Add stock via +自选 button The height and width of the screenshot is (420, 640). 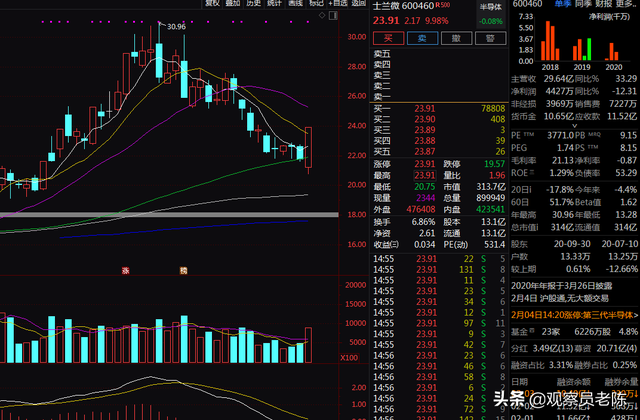pyautogui.click(x=338, y=3)
